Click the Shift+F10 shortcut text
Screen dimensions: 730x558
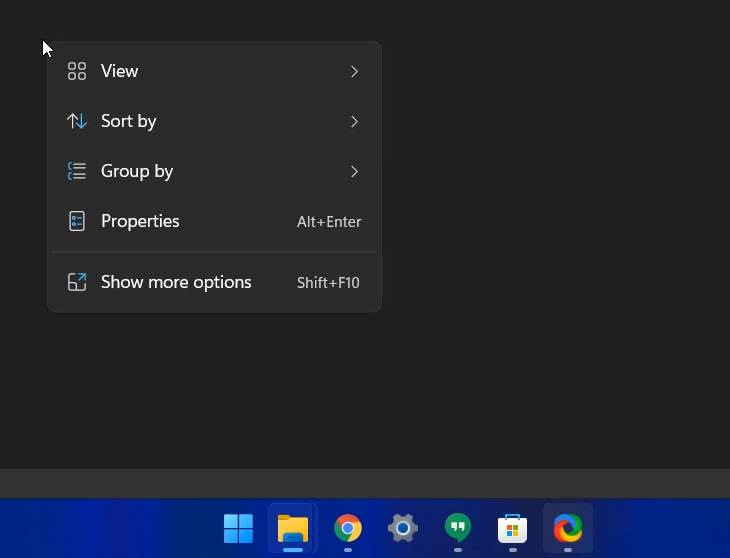coord(328,283)
